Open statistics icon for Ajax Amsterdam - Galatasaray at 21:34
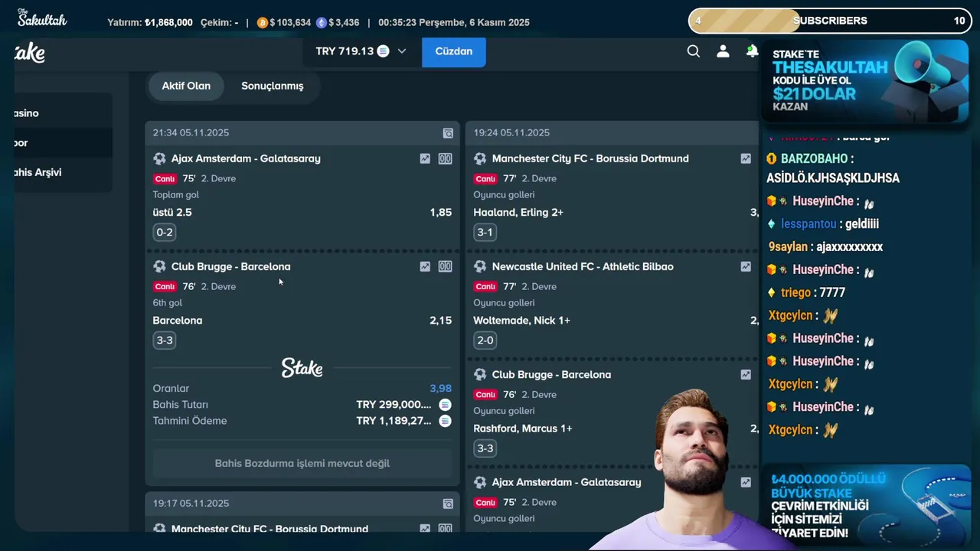 [425, 158]
